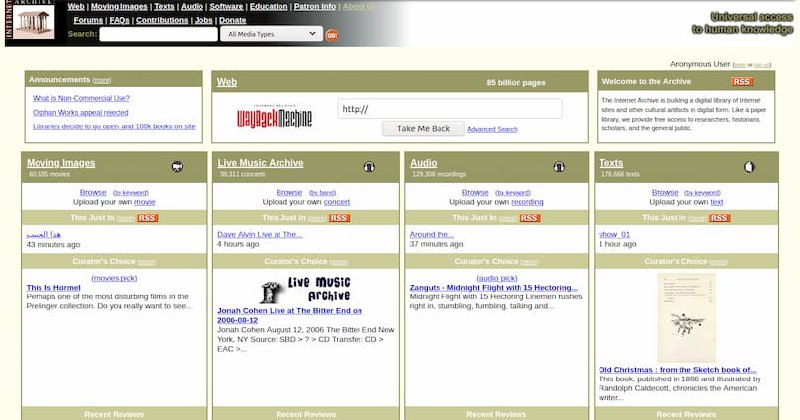Screen dimensions: 800x420
Task: Open Moving Images This Just In RSS
Action: [147, 218]
